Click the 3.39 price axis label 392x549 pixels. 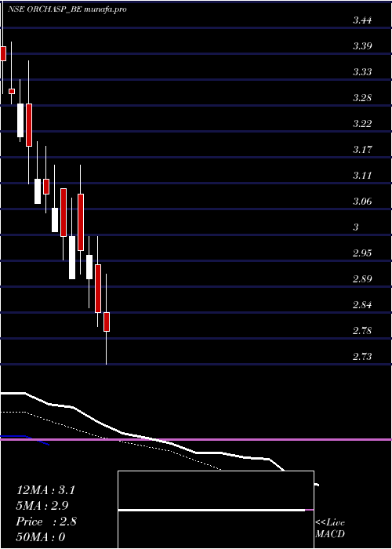click(x=362, y=46)
